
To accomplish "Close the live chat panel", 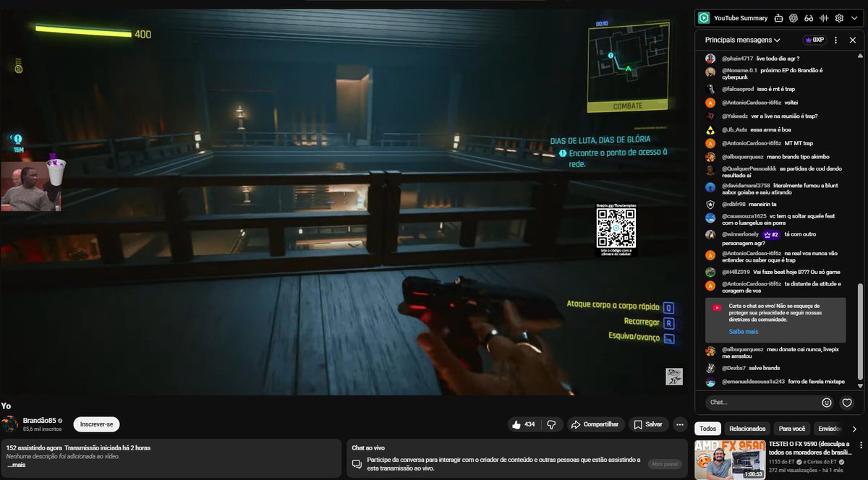I will (x=853, y=40).
